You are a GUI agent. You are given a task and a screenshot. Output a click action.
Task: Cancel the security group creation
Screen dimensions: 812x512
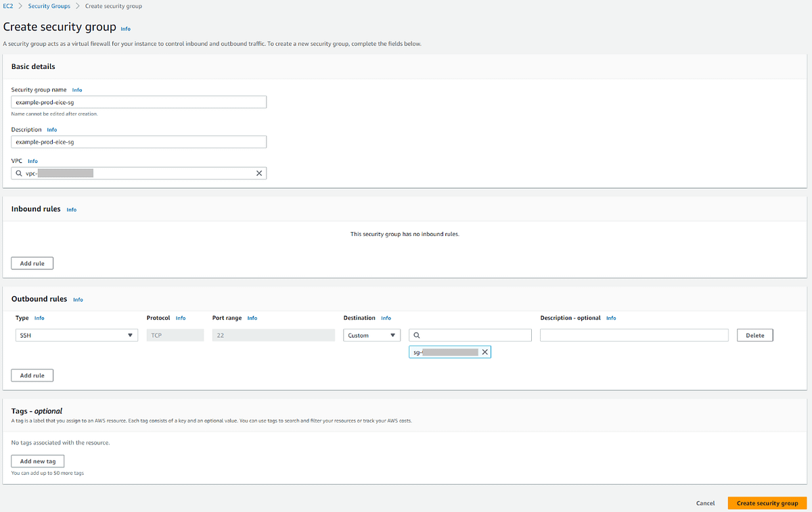tap(706, 503)
